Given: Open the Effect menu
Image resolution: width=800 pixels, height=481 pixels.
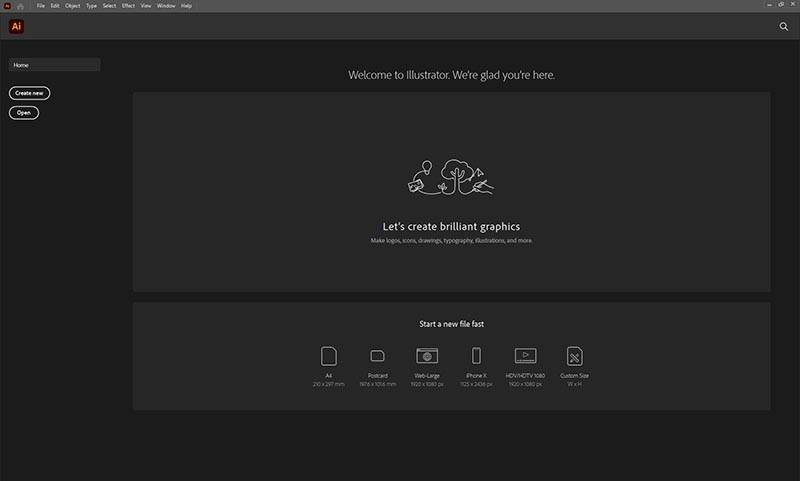Looking at the screenshot, I should [x=128, y=6].
